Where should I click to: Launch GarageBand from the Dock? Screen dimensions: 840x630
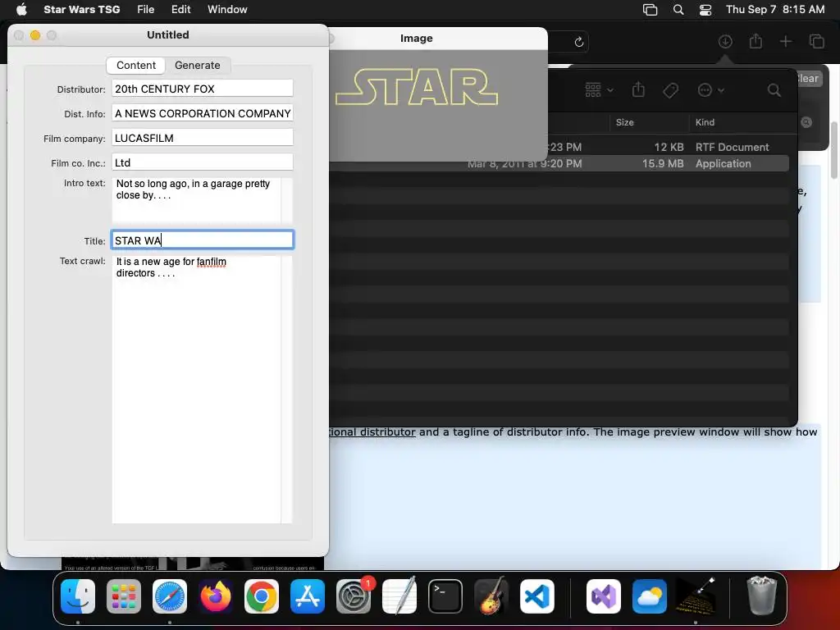click(491, 596)
